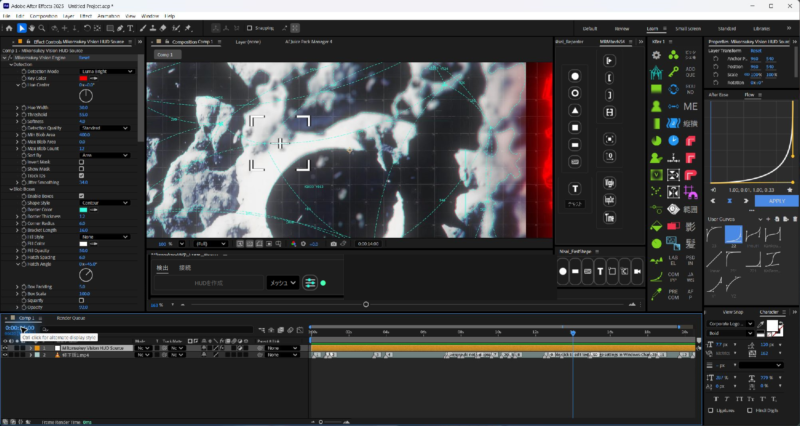The height and width of the screenshot is (426, 800).
Task: Open the Window menu
Action: (x=150, y=16)
